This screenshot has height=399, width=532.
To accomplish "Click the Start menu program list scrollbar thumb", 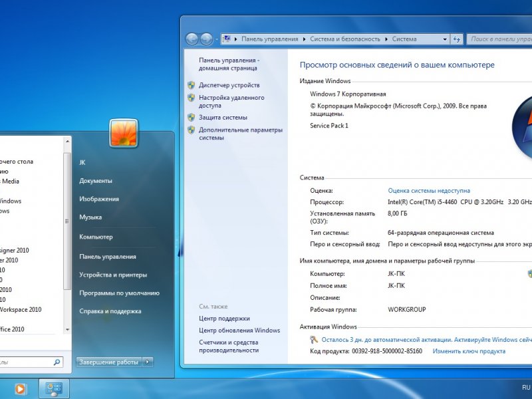I will (67, 221).
